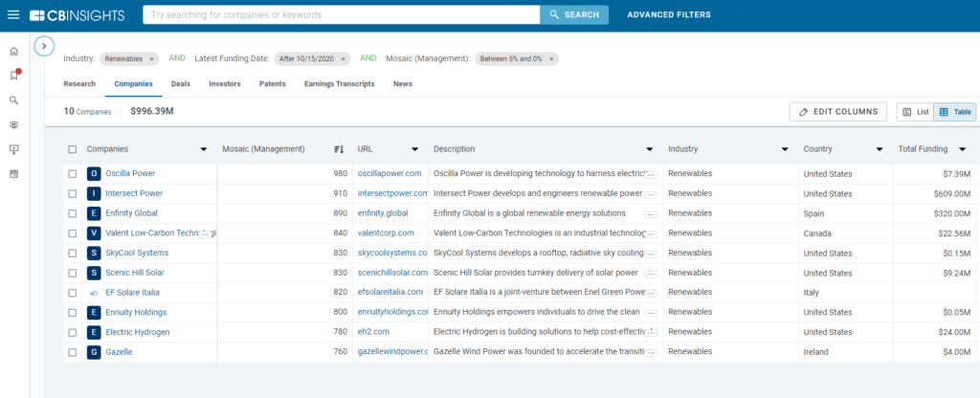The height and width of the screenshot is (398, 980).
Task: Open the news layout sidebar icon
Action: pos(13,174)
